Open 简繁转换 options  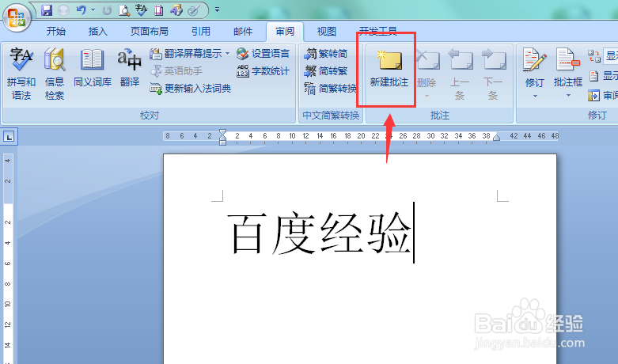[330, 89]
